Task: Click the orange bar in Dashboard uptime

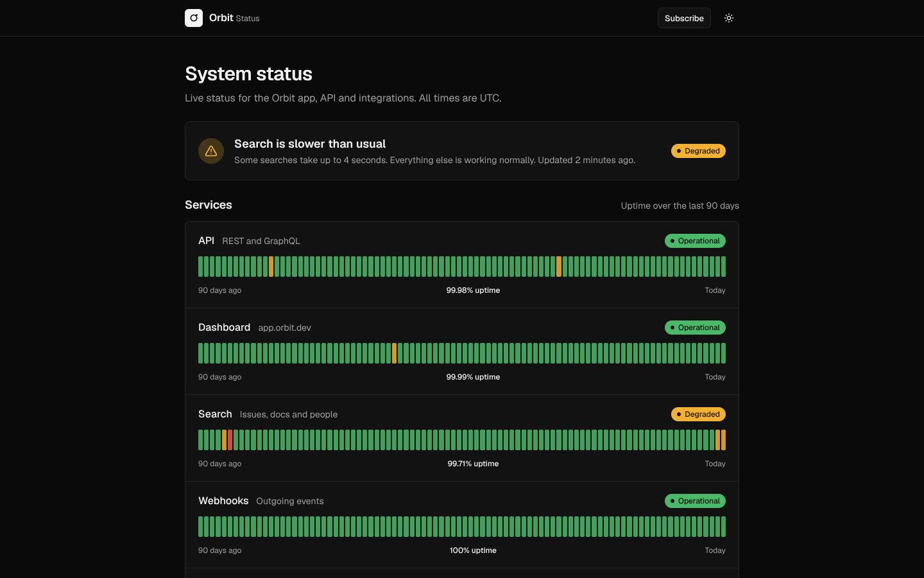Action: (x=395, y=353)
